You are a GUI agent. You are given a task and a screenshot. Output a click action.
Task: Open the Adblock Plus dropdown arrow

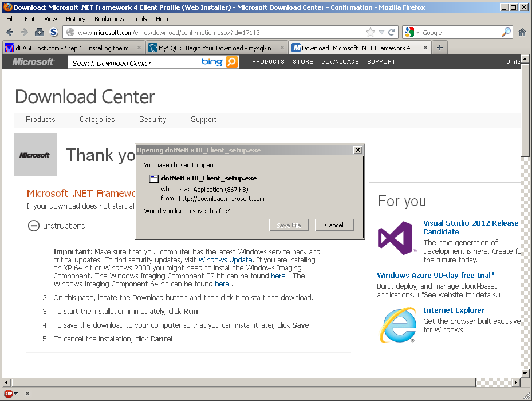click(x=16, y=394)
